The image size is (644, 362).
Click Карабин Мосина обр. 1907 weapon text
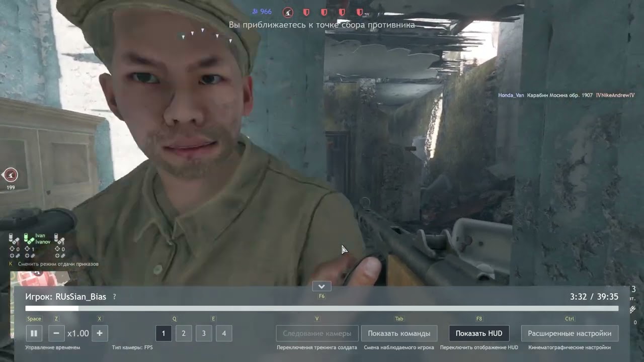coord(560,95)
